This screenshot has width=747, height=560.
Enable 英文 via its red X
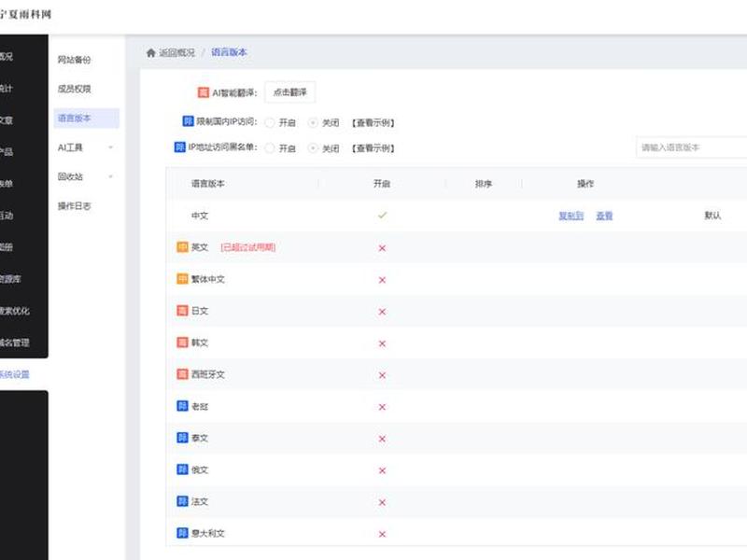click(382, 248)
